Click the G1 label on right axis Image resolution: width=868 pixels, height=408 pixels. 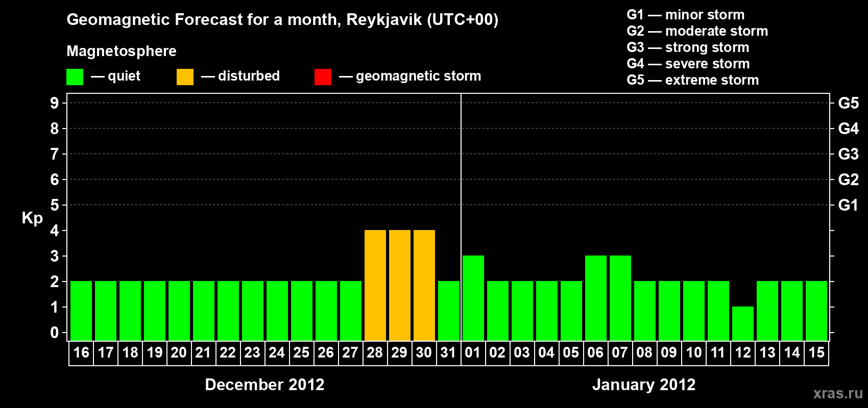tap(849, 205)
